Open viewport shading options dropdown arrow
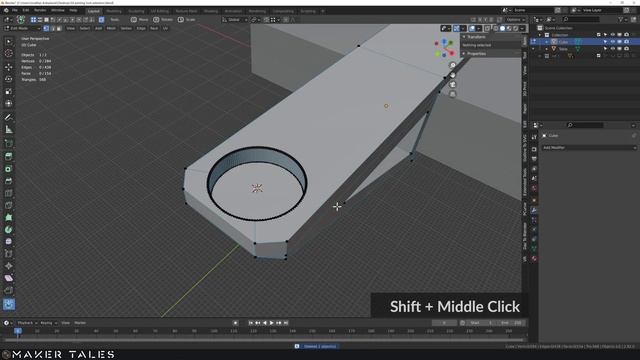 (522, 28)
